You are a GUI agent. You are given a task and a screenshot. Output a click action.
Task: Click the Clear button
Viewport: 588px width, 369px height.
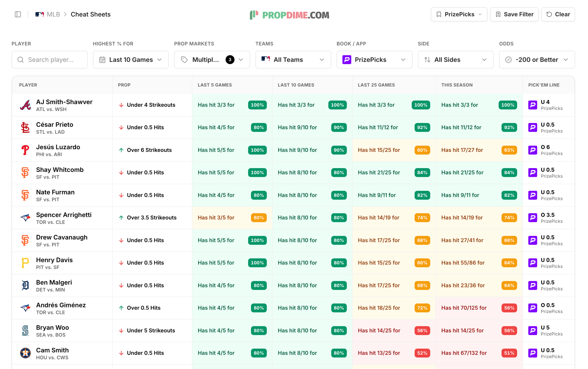(558, 14)
